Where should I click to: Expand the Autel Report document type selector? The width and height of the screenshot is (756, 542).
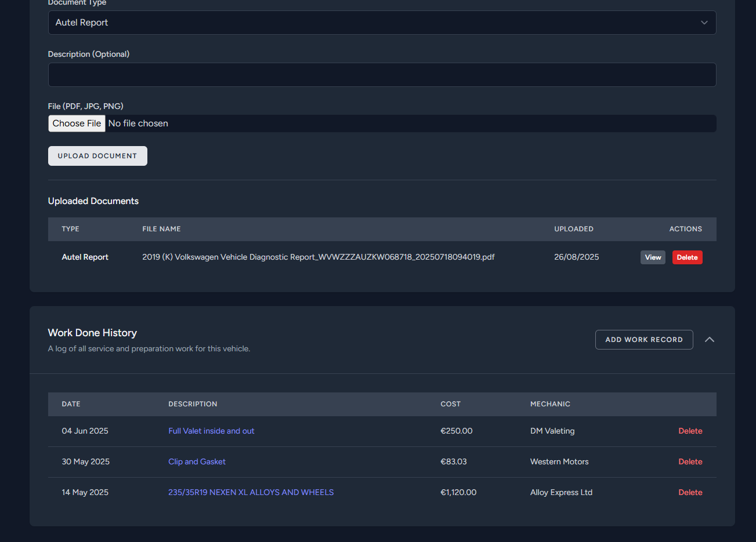point(704,23)
